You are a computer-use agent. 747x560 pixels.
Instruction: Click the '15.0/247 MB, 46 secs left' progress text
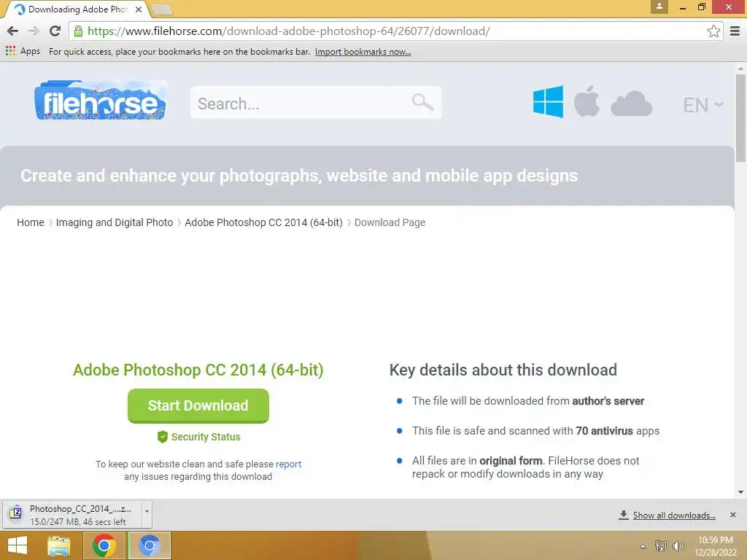[x=77, y=522]
